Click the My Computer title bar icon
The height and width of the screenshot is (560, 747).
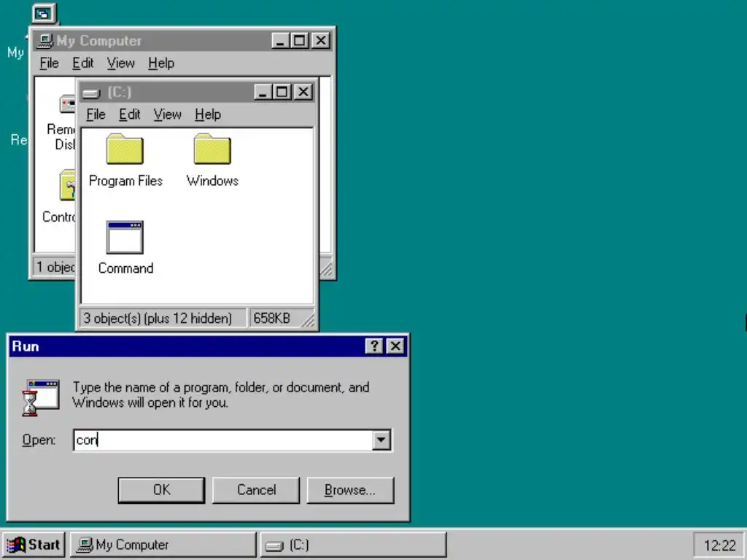pos(44,41)
